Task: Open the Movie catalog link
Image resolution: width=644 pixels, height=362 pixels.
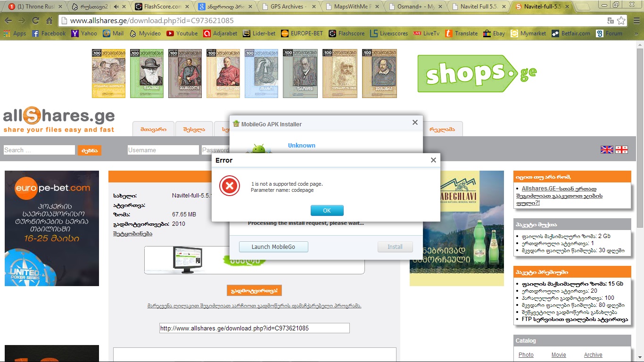Action: tap(559, 355)
